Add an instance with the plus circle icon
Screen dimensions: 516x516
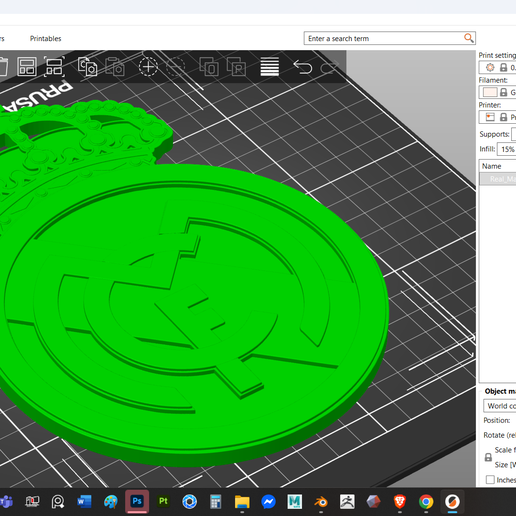point(148,67)
